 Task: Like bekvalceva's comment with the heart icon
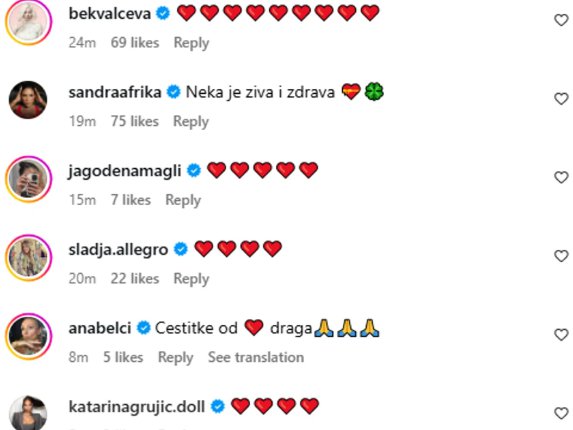(x=561, y=20)
